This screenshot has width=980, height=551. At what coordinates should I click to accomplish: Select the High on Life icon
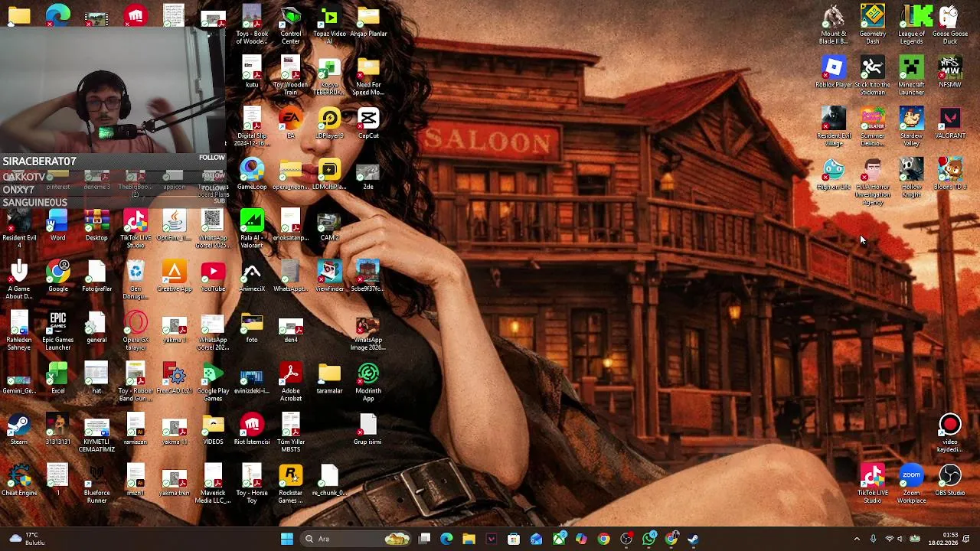point(833,174)
